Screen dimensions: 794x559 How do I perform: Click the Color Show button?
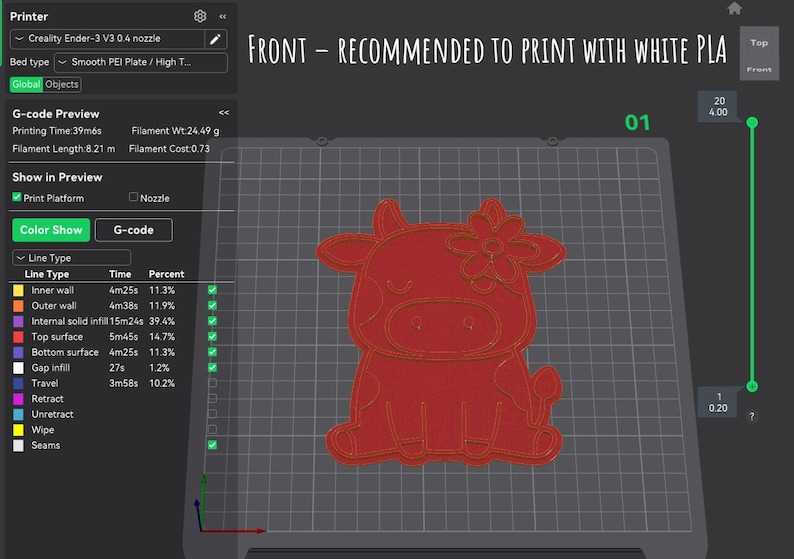pyautogui.click(x=51, y=230)
